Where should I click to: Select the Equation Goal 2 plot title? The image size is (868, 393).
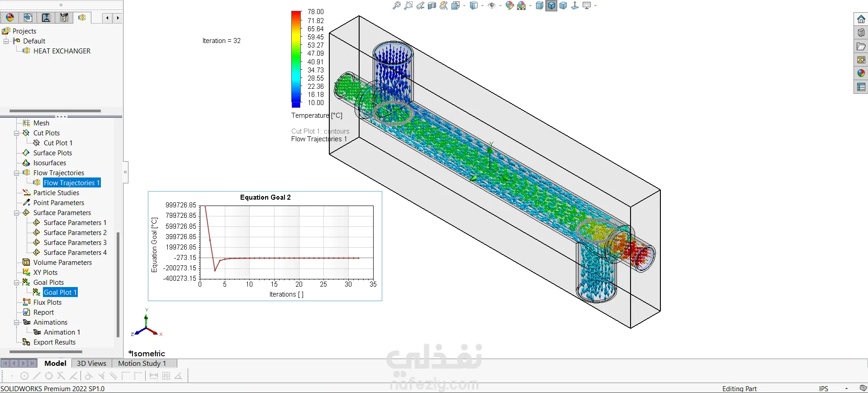coord(266,197)
